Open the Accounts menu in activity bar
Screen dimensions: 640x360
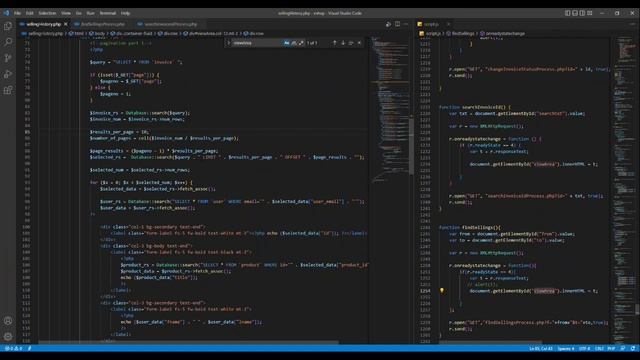point(8,321)
